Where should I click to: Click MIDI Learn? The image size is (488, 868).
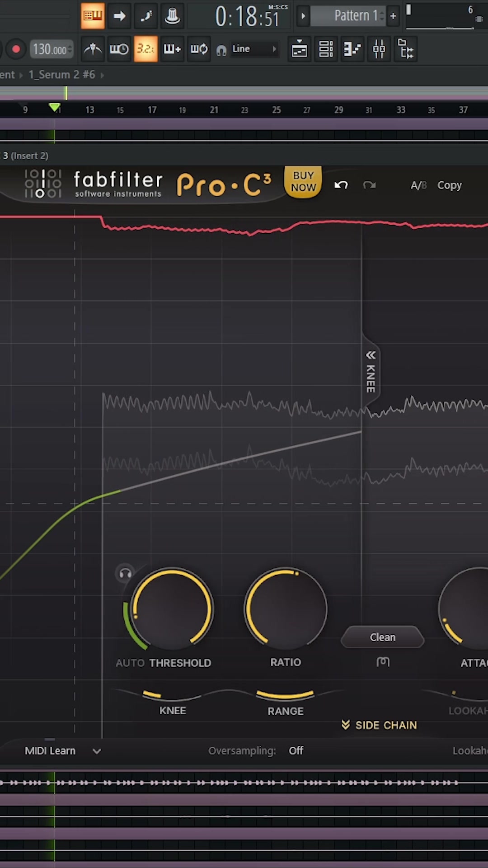click(50, 751)
